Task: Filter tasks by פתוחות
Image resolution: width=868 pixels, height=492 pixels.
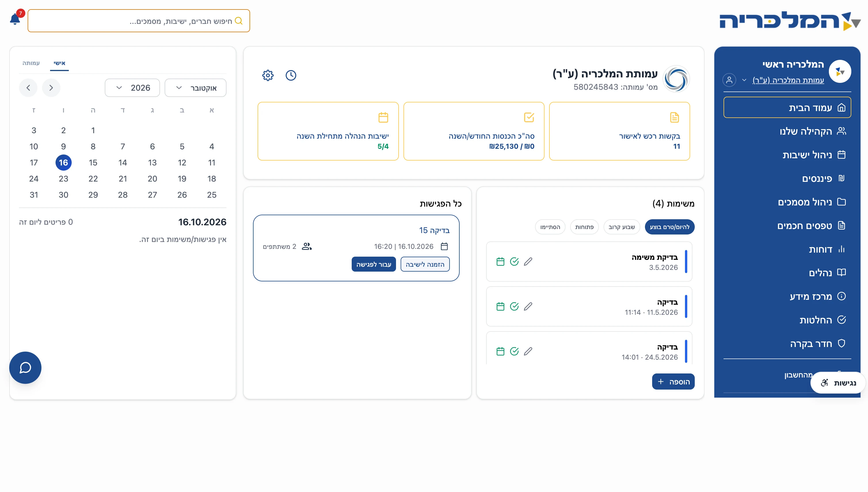Action: [x=584, y=227]
